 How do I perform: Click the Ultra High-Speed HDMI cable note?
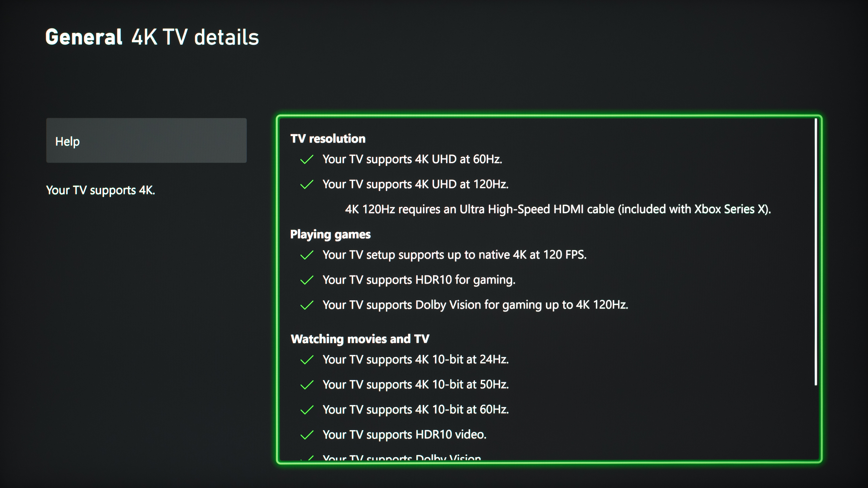558,209
